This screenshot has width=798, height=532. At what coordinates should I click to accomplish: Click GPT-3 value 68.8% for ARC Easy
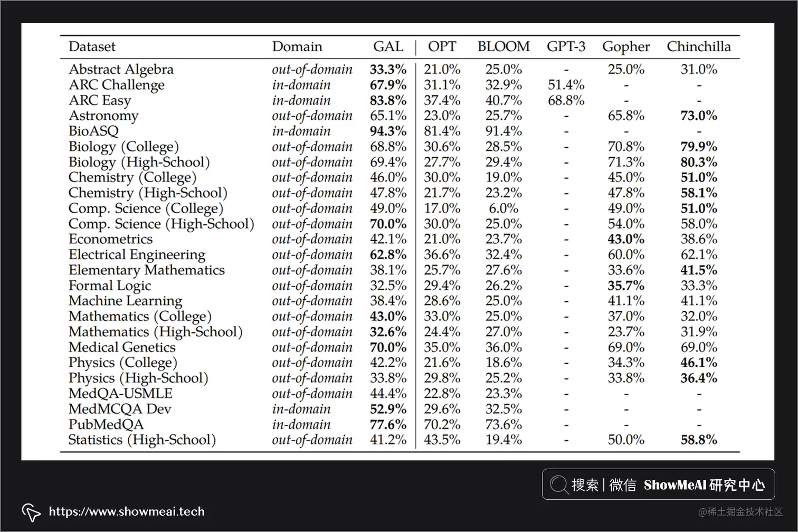566,100
